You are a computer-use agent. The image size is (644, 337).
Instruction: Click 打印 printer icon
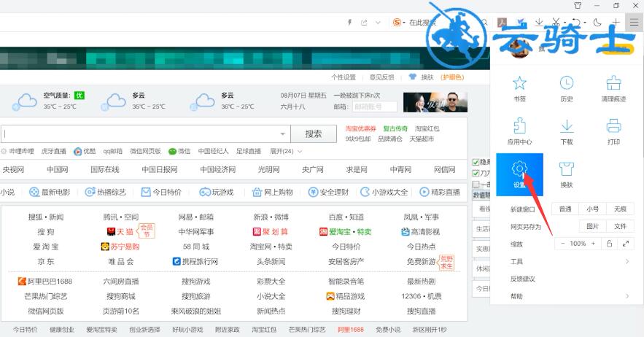613,125
